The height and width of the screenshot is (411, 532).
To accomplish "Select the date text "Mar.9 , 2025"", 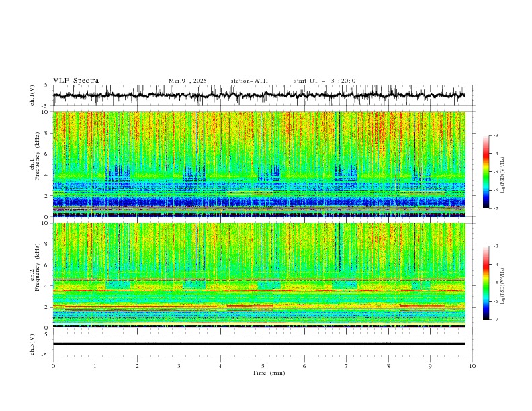I will pyautogui.click(x=187, y=81).
